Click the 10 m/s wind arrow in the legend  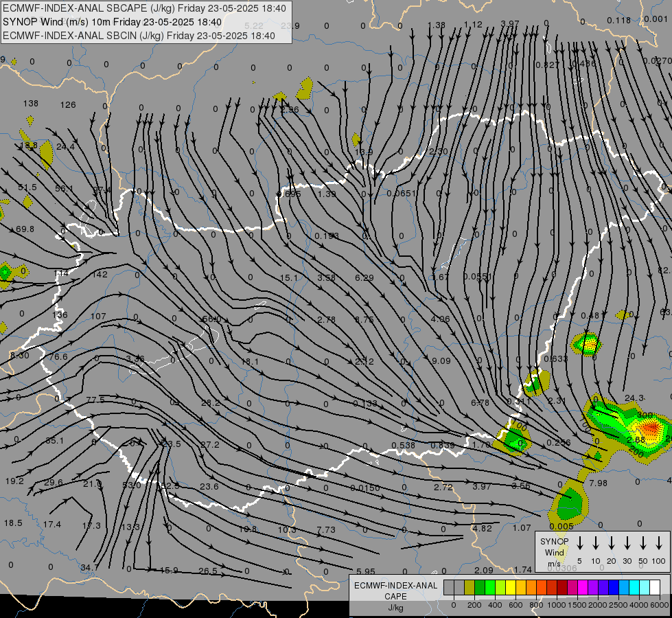pyautogui.click(x=596, y=543)
